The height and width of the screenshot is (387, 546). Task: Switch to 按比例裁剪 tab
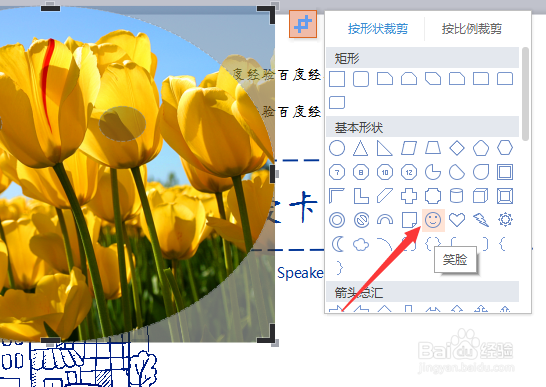(472, 29)
